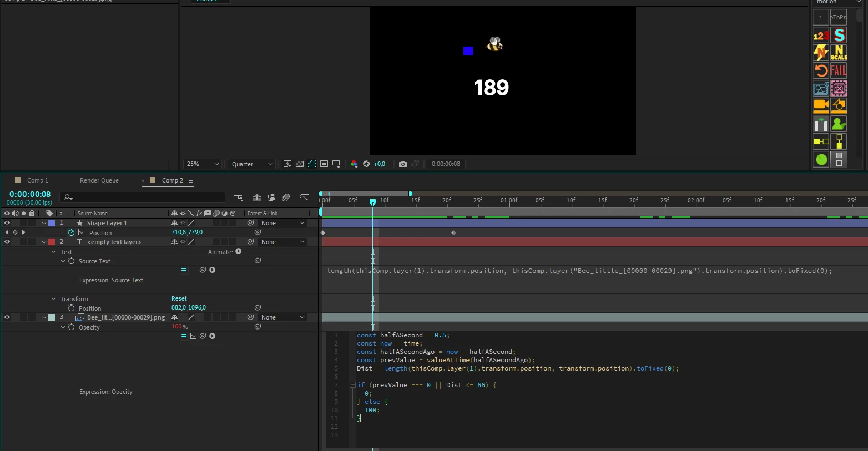868x451 pixels.
Task: Click the yellow horizontal connected boxes icon
Action: pyautogui.click(x=821, y=141)
